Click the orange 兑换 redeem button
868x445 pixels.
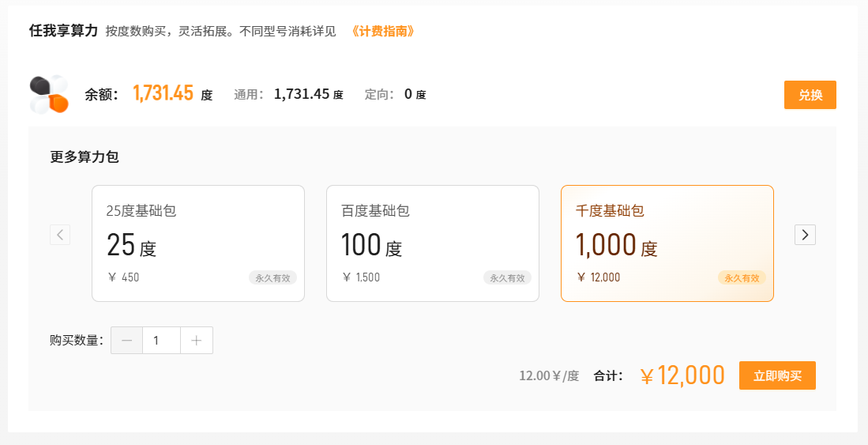point(810,95)
